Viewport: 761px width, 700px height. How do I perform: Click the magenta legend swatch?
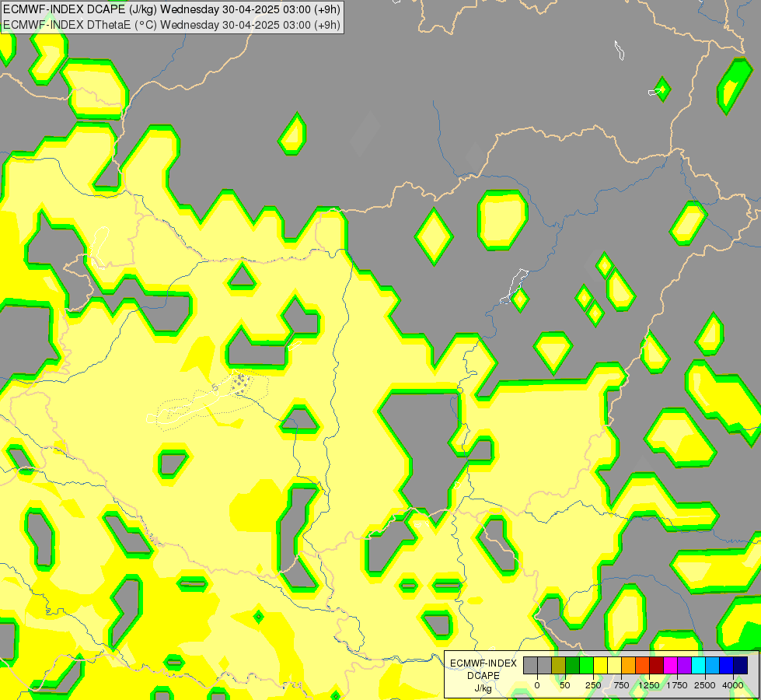click(x=671, y=666)
